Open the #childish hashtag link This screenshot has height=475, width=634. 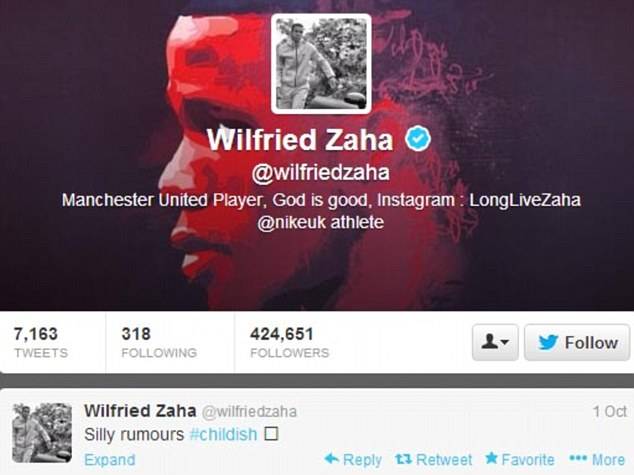(223, 435)
